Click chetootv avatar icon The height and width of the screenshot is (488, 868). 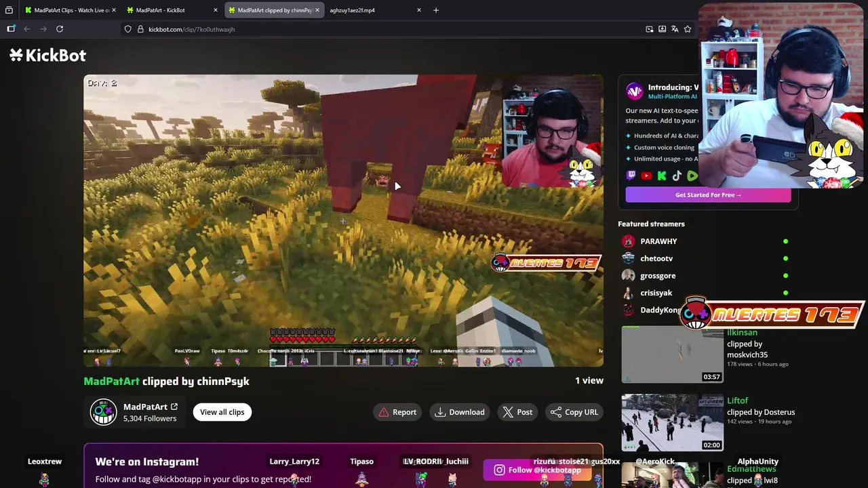(x=629, y=258)
